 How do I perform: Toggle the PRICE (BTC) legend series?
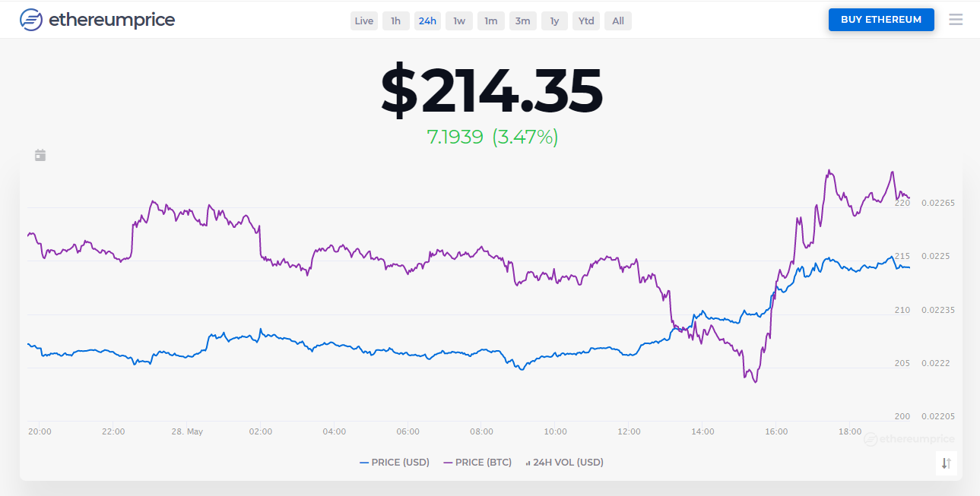pyautogui.click(x=477, y=462)
